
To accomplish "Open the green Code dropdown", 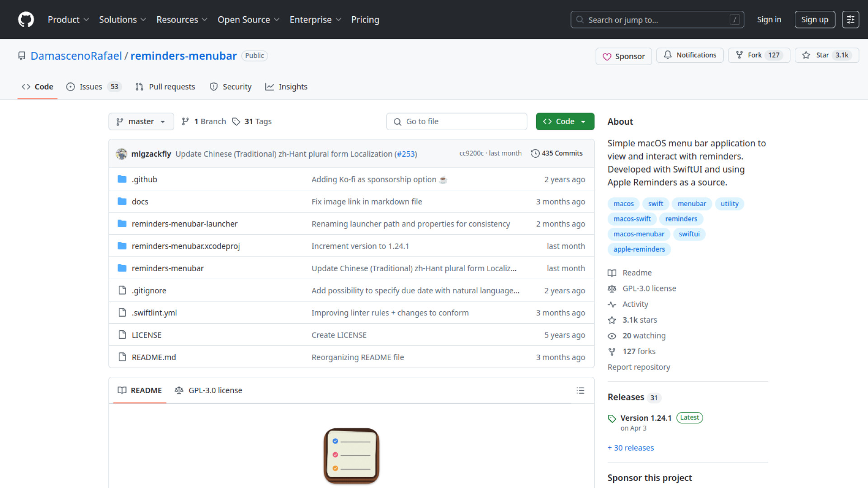I will (x=565, y=122).
